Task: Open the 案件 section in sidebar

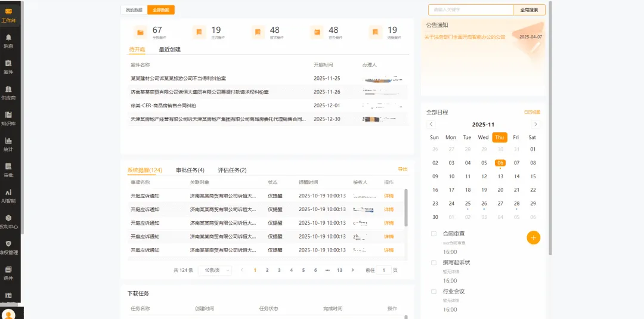Action: pyautogui.click(x=8, y=66)
